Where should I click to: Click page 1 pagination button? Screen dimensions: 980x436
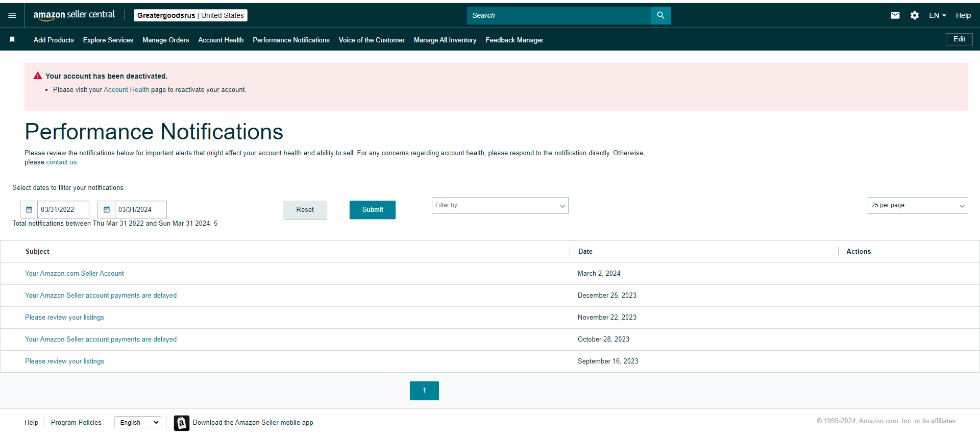coord(424,391)
